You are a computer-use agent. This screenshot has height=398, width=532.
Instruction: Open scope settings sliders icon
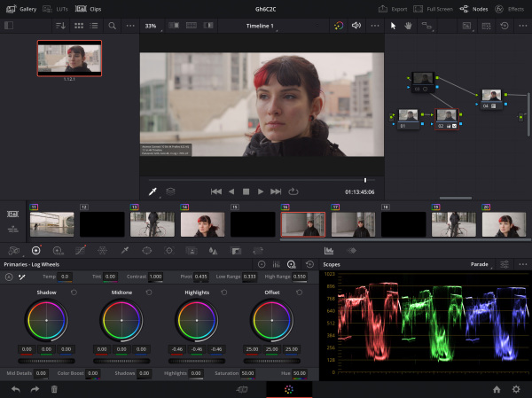[505, 264]
